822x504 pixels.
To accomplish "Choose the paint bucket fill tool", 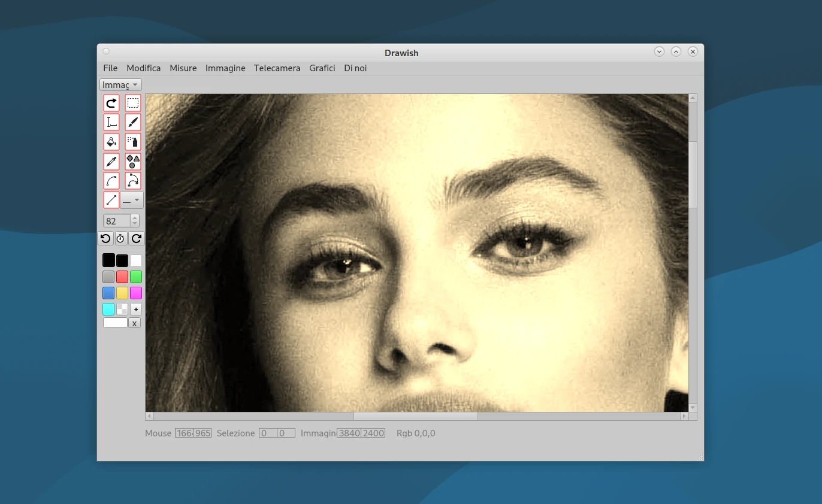I will (111, 142).
